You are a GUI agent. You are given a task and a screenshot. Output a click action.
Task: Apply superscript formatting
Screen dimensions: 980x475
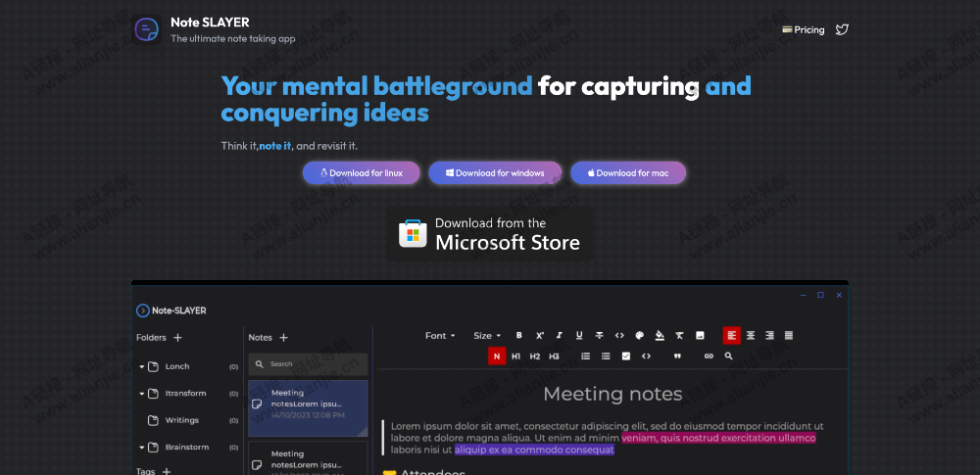tap(539, 336)
